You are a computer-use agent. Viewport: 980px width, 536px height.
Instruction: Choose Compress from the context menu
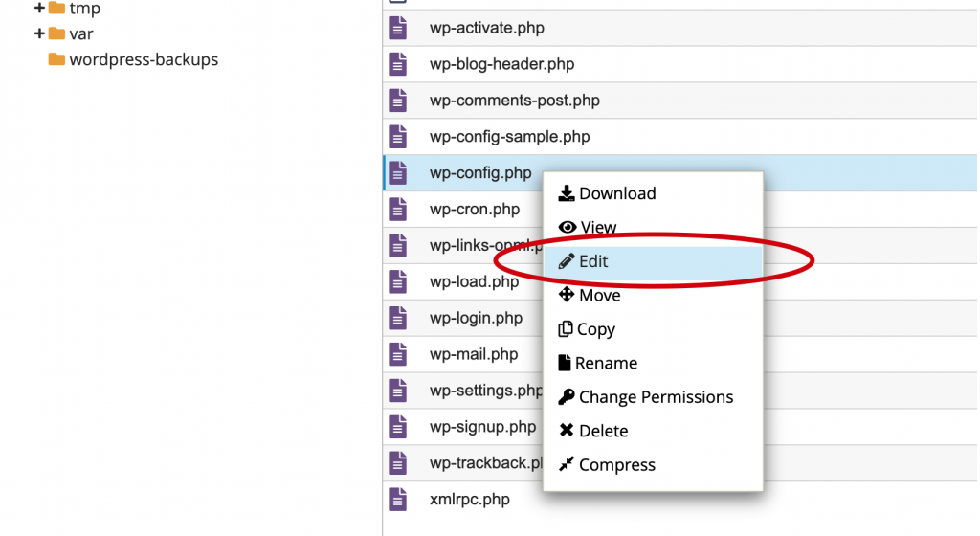click(x=653, y=464)
